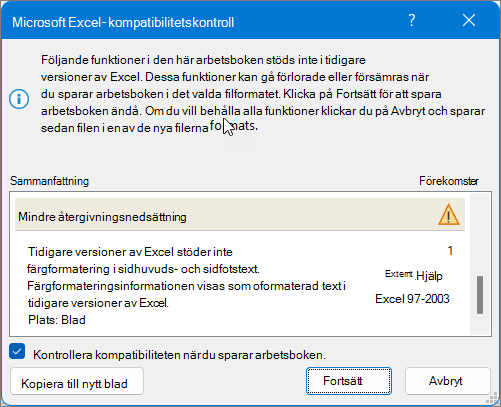Open the Hjälp link in the summary
The image size is (501, 407).
429,276
